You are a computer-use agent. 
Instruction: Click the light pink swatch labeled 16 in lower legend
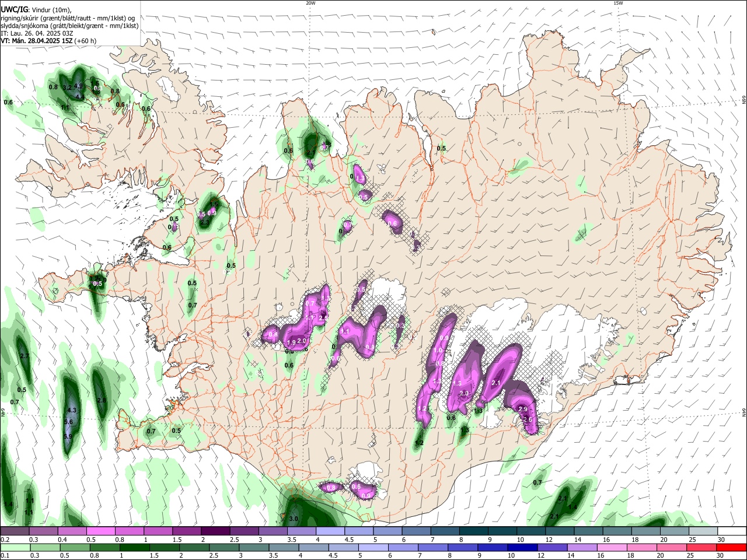click(x=612, y=547)
